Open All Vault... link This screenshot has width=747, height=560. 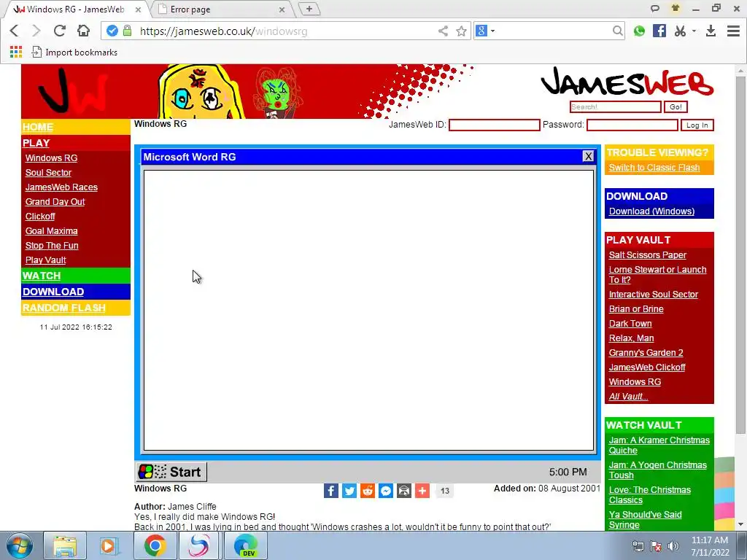pos(628,397)
